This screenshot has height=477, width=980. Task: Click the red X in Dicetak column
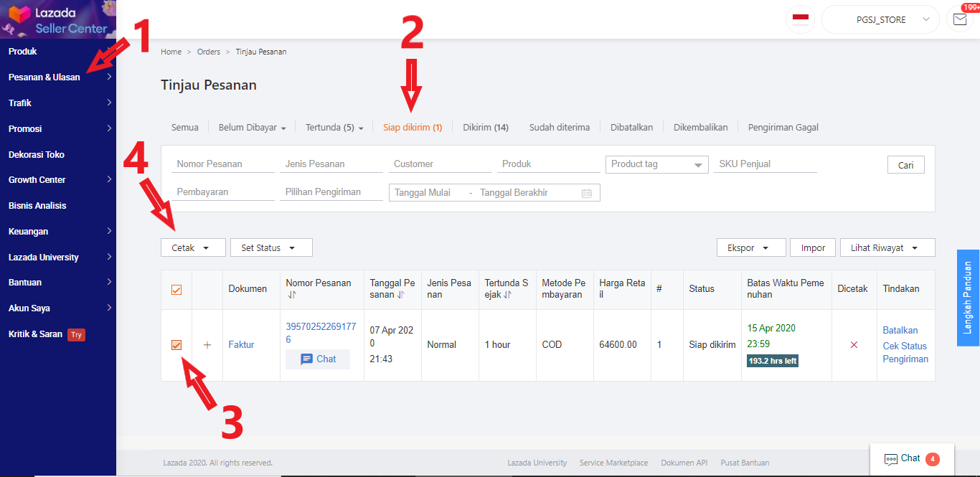point(854,345)
